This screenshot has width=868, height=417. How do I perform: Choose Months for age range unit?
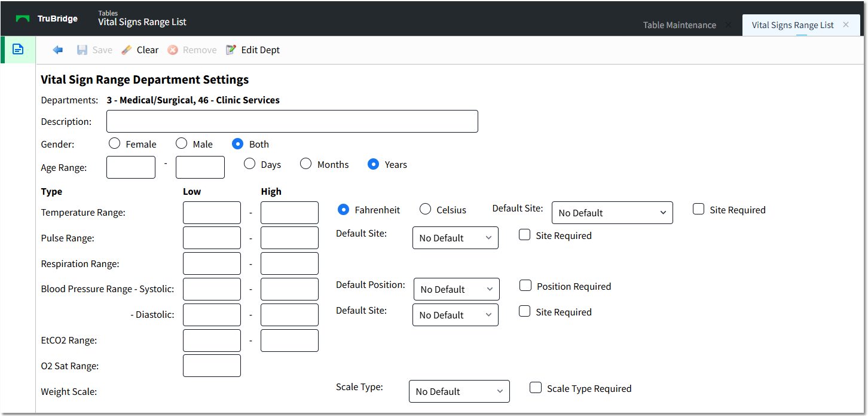(x=305, y=164)
